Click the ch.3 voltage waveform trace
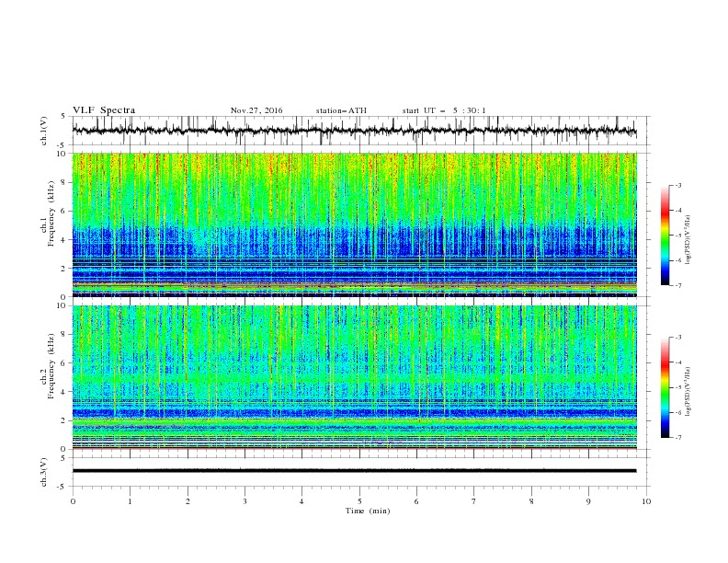 (x=355, y=471)
